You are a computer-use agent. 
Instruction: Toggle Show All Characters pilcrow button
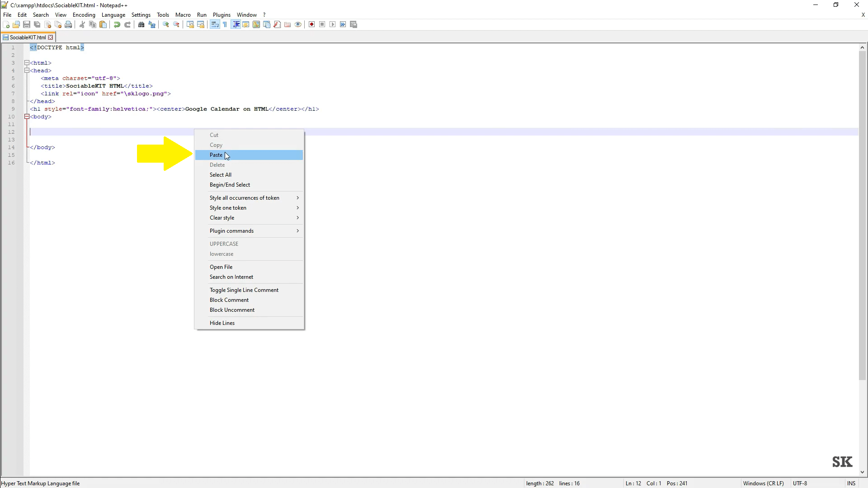click(x=225, y=24)
